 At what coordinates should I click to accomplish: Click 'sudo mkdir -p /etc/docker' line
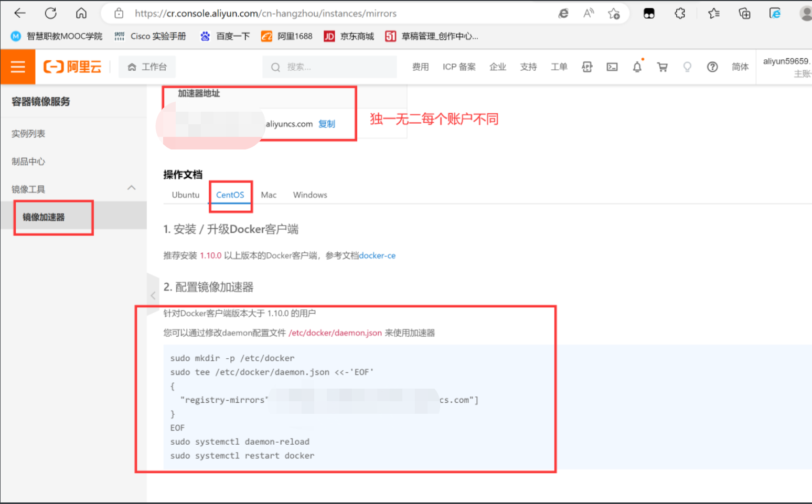[232, 358]
